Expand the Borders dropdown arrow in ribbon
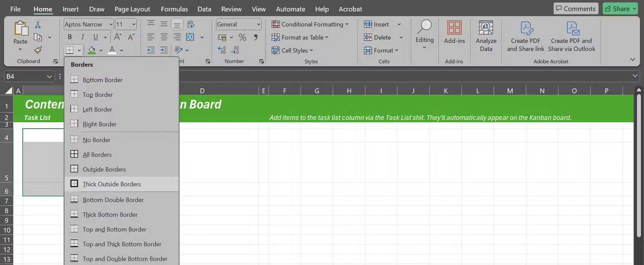644x265 pixels. pos(79,50)
